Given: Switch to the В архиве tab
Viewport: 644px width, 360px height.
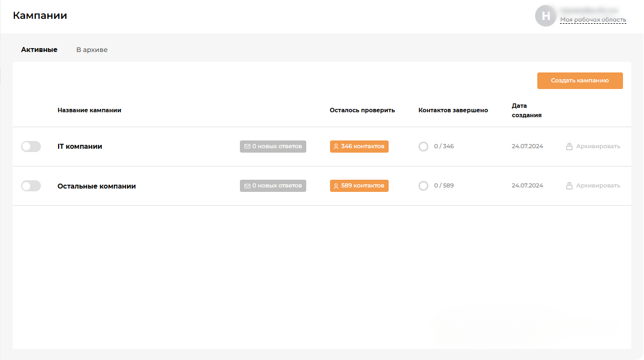Looking at the screenshot, I should point(92,50).
